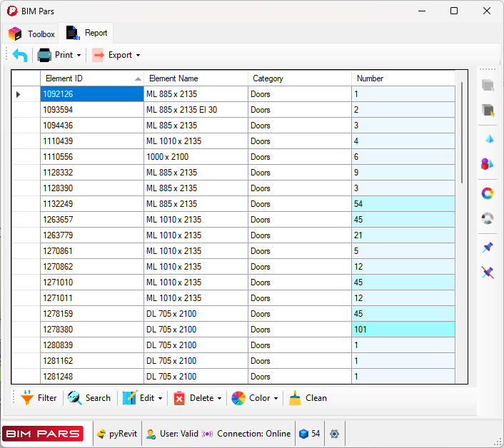Expand the Export dropdown
The image size is (504, 448).
pyautogui.click(x=116, y=55)
